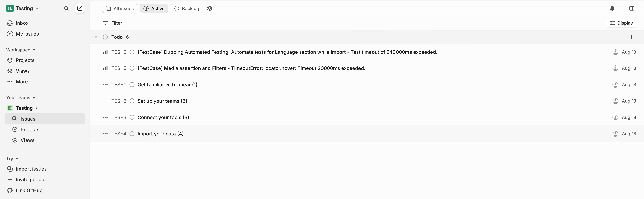Click the search magnifier icon
The width and height of the screenshot is (644, 199).
pos(66,8)
